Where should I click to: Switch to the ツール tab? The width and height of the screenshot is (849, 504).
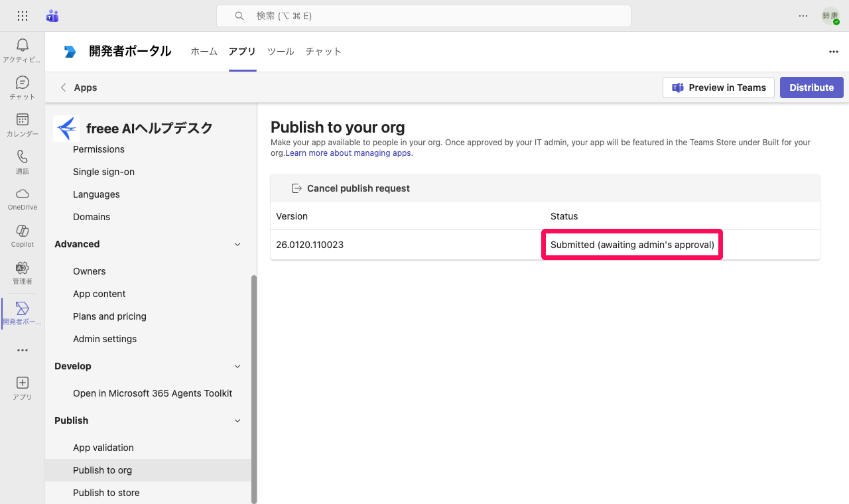(x=281, y=52)
